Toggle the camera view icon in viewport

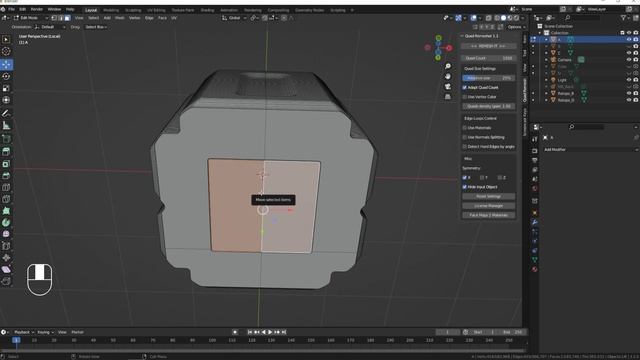[x=448, y=87]
